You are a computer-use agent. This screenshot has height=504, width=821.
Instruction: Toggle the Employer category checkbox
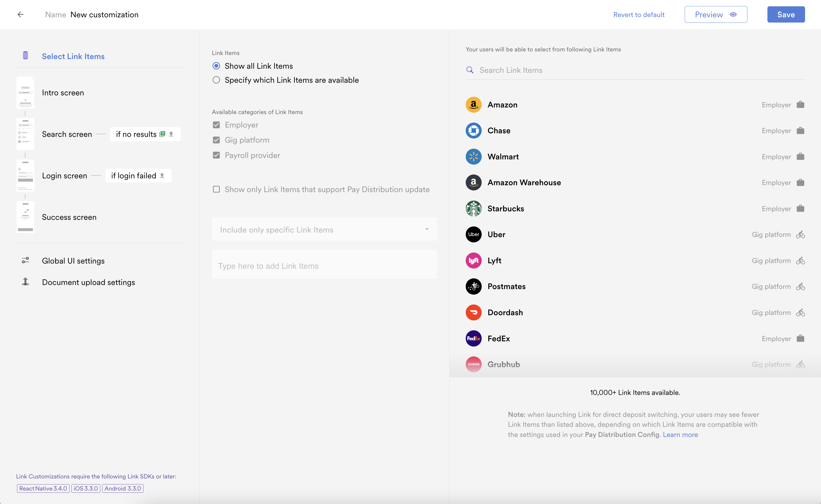(216, 125)
